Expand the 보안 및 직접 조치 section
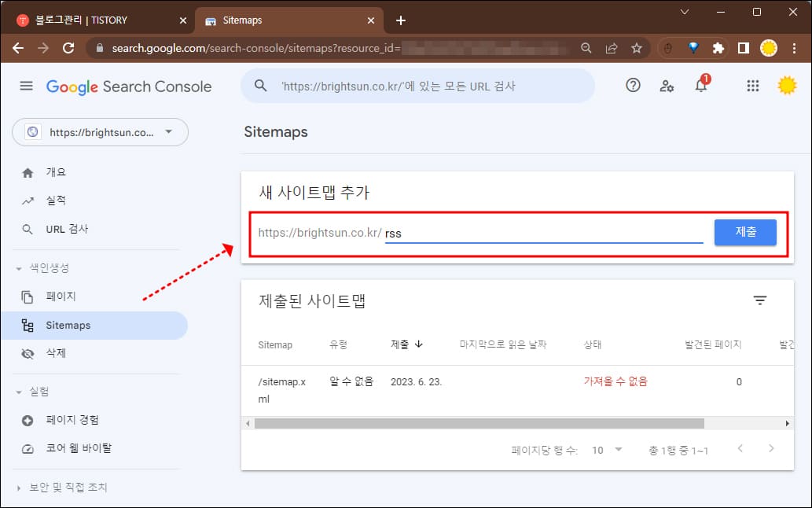The width and height of the screenshot is (812, 508). pos(19,488)
